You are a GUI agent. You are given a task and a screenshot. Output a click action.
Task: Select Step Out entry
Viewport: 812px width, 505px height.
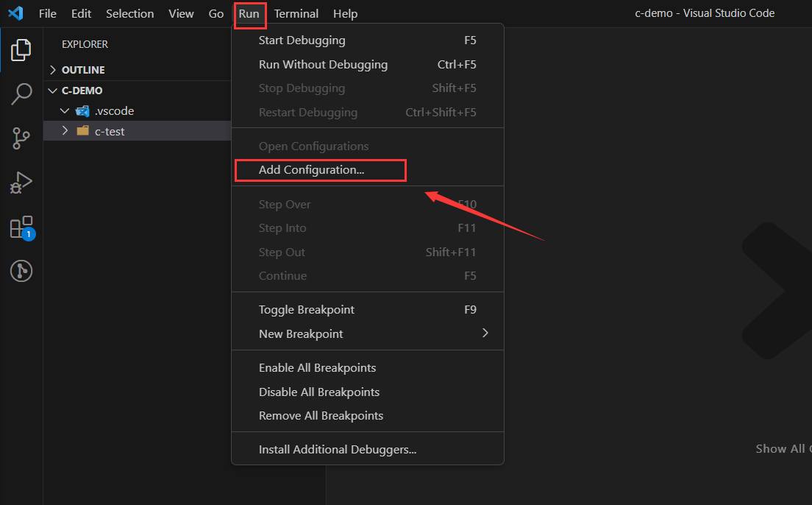368,252
